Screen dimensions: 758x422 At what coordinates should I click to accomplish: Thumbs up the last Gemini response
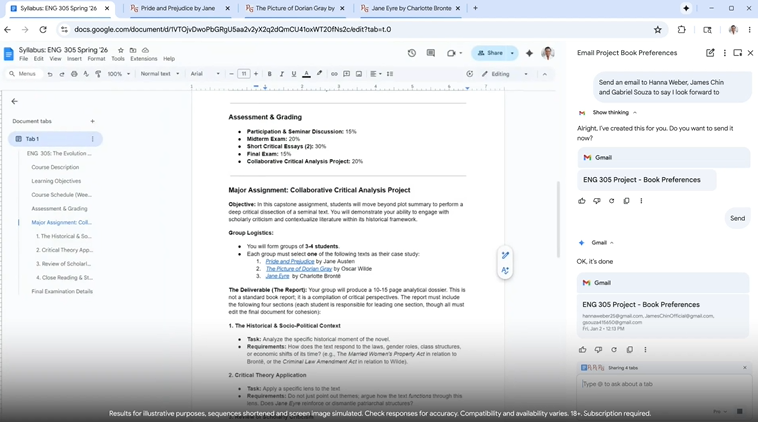[x=582, y=350]
